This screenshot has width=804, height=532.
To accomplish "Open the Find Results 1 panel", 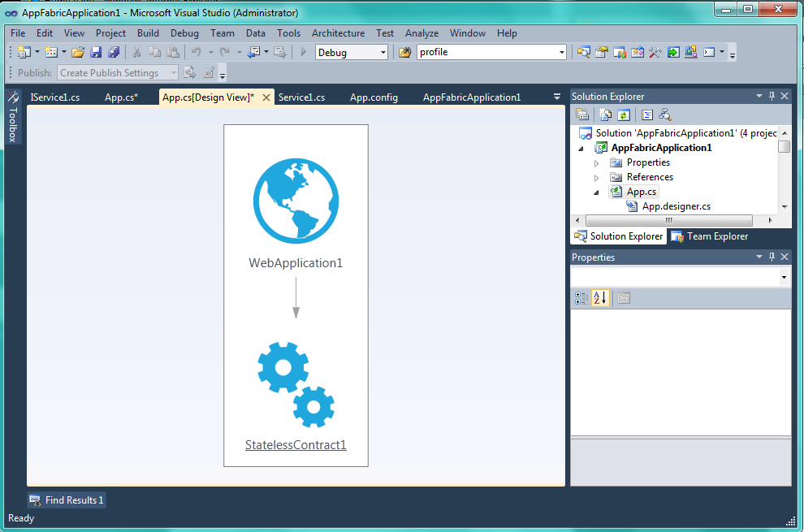I will [x=67, y=500].
